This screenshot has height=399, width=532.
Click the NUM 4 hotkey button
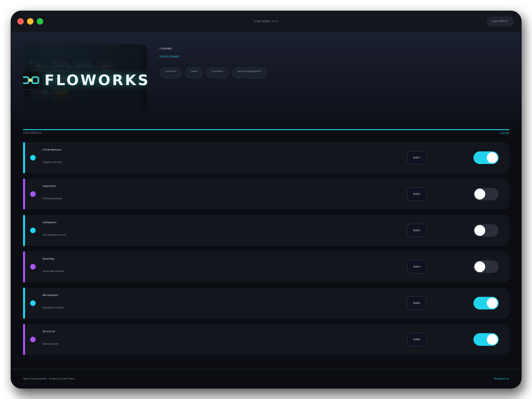pyautogui.click(x=417, y=267)
